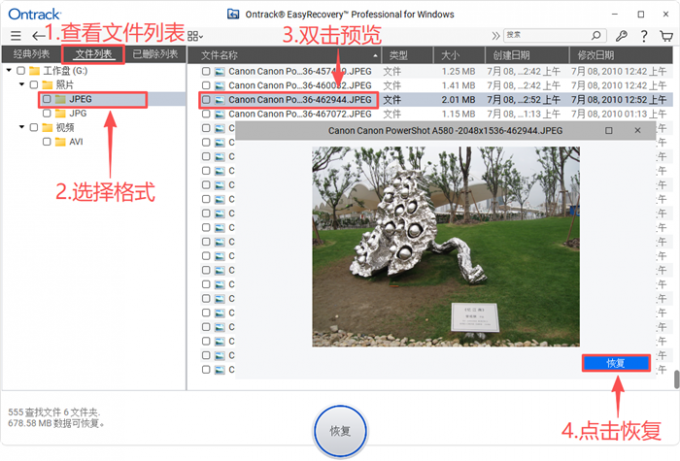This screenshot has height=461, width=680.
Task: Click the magnifier icon in the search box
Action: click(598, 36)
